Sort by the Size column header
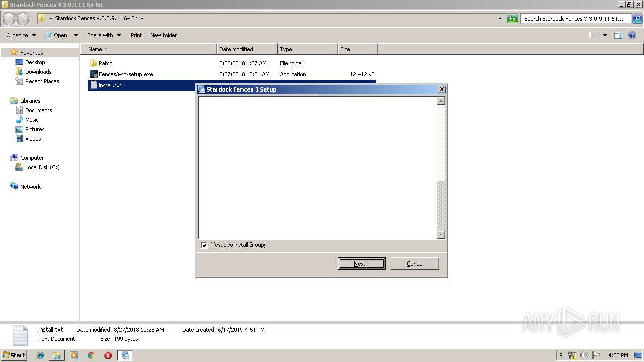The image size is (644, 362). coord(358,49)
